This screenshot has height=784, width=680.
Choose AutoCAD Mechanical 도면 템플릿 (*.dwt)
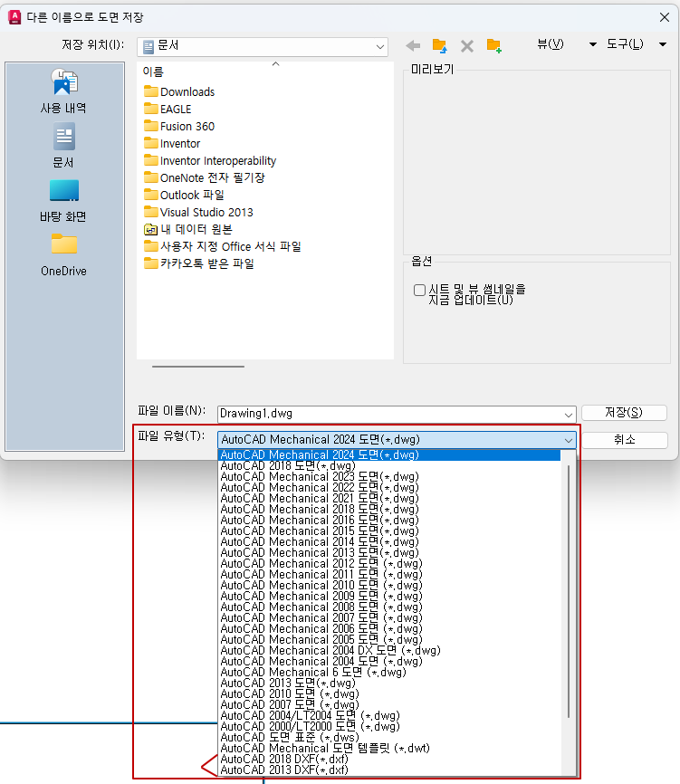[x=389, y=749]
